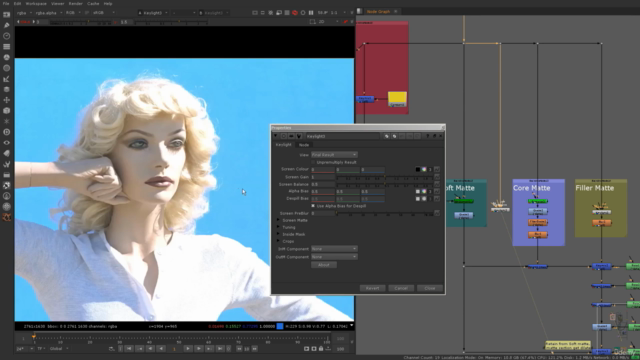
Task: Open the Edit menu
Action: 17,3
